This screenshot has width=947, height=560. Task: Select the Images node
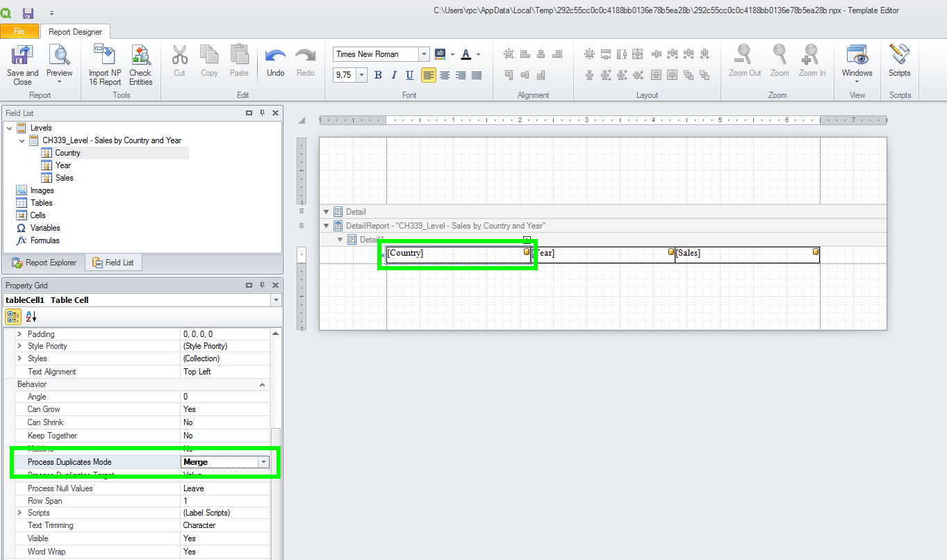(x=42, y=190)
